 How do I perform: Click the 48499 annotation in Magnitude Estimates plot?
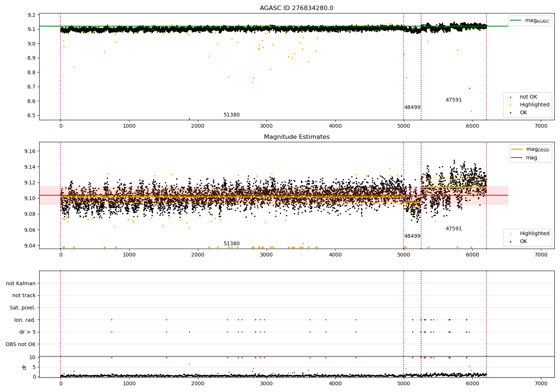412,236
